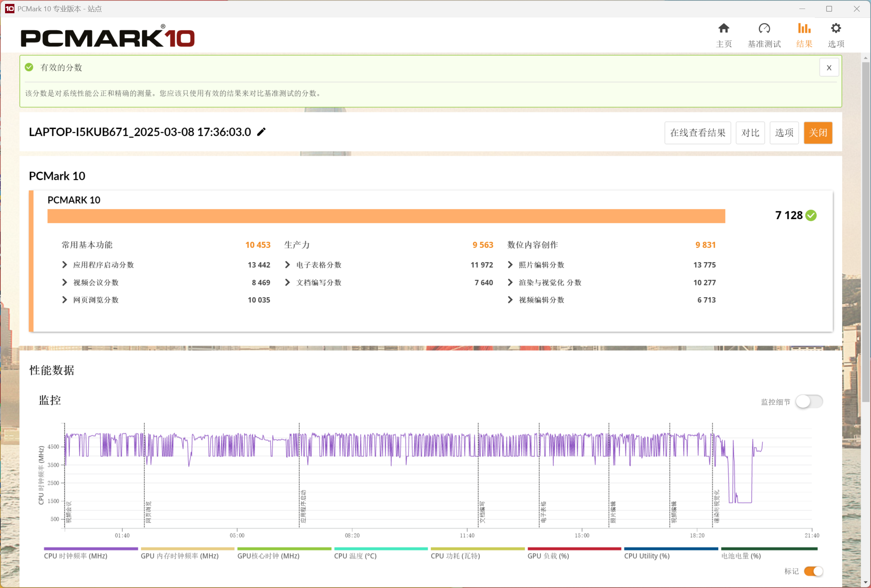Expand 应用程序启动分数 row

click(x=65, y=265)
